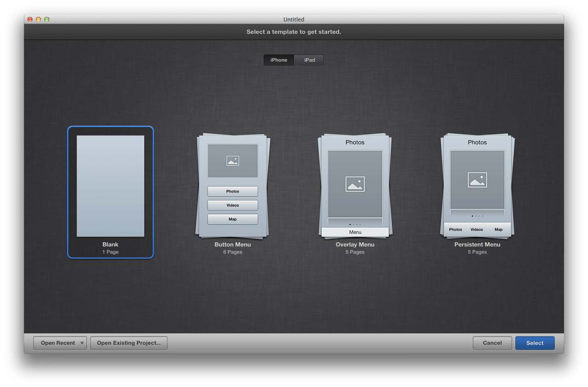Click the green zoom window button

tap(47, 19)
